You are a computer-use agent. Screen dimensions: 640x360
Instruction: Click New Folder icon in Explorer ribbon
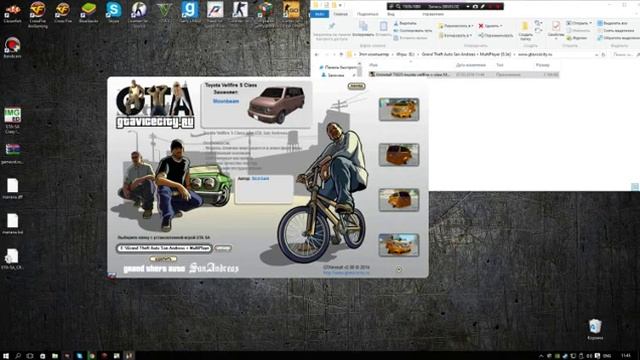525,27
